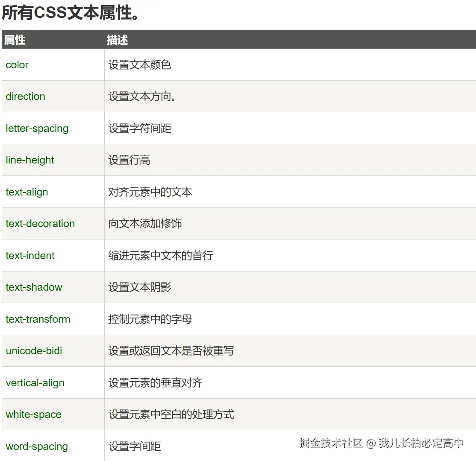Select the description 设置文本方向。
Screen dimensions: 476x461
142,96
